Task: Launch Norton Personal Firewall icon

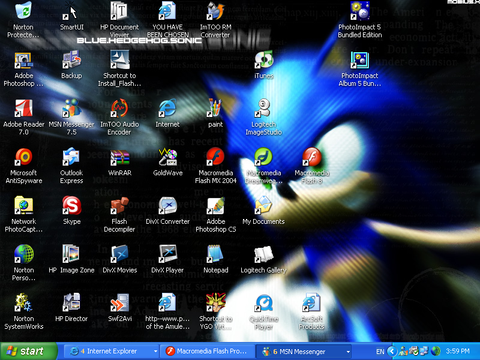Action: (23, 254)
